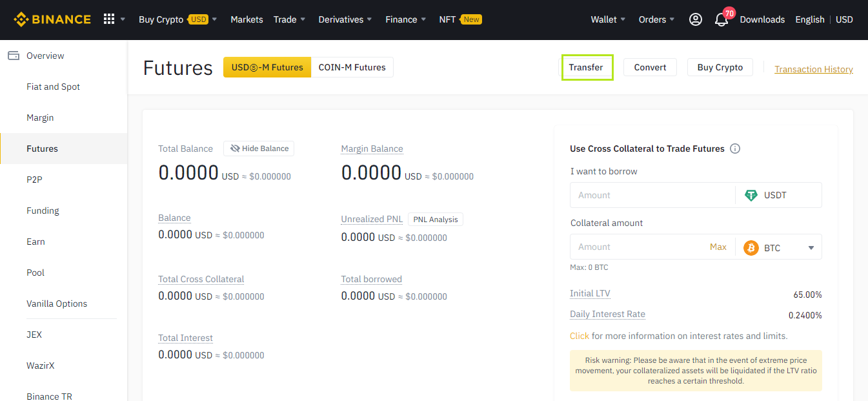Expand the apps grid arrow
Image resolution: width=868 pixels, height=401 pixels.
coord(123,19)
